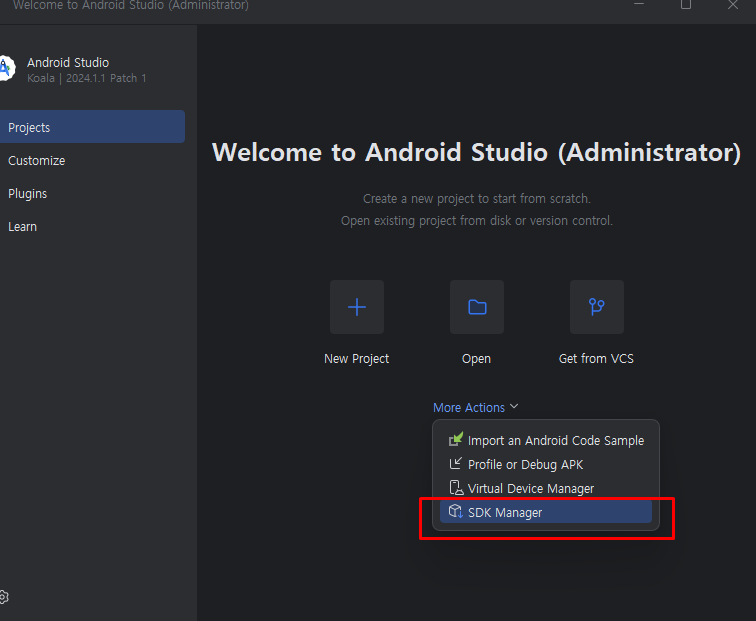Select Profile or Debug APK entry

click(546, 464)
